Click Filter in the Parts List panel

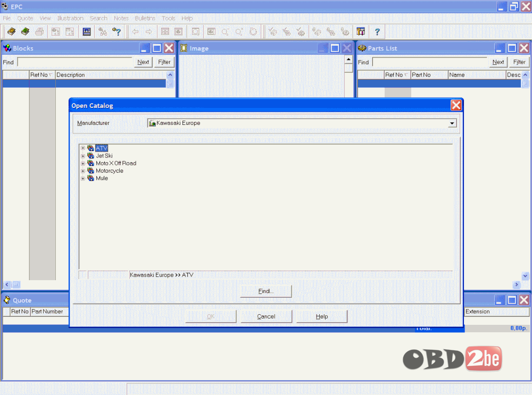click(x=519, y=62)
